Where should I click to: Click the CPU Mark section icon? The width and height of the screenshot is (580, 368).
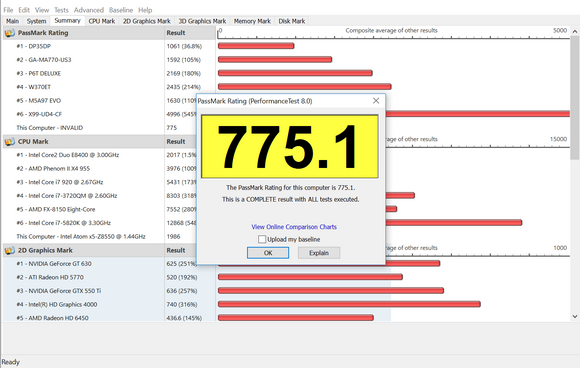coord(9,142)
